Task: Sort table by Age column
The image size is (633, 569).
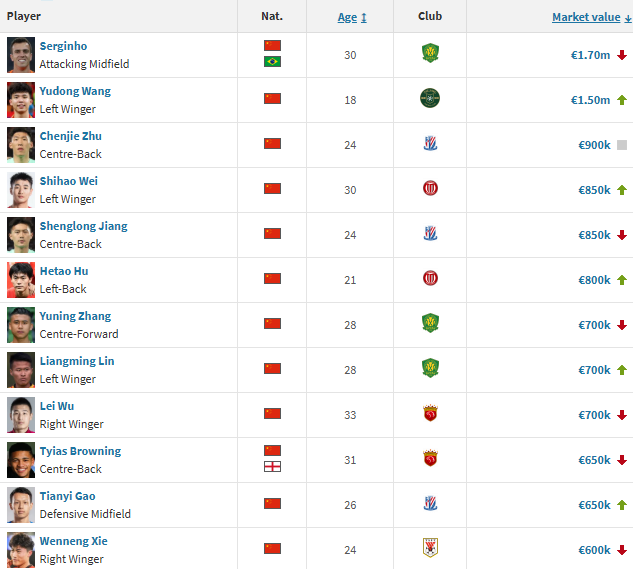Action: [347, 17]
